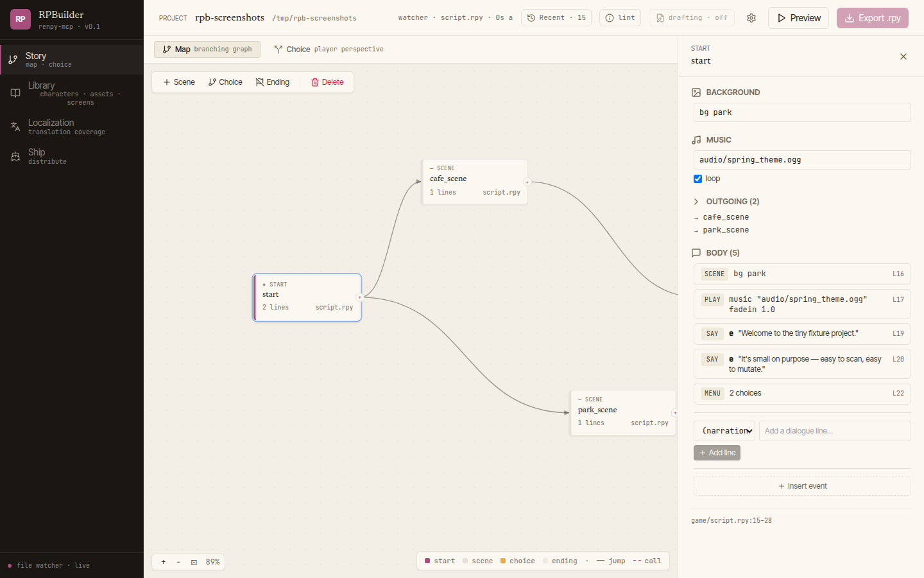Zoom in on the map

tap(164, 562)
